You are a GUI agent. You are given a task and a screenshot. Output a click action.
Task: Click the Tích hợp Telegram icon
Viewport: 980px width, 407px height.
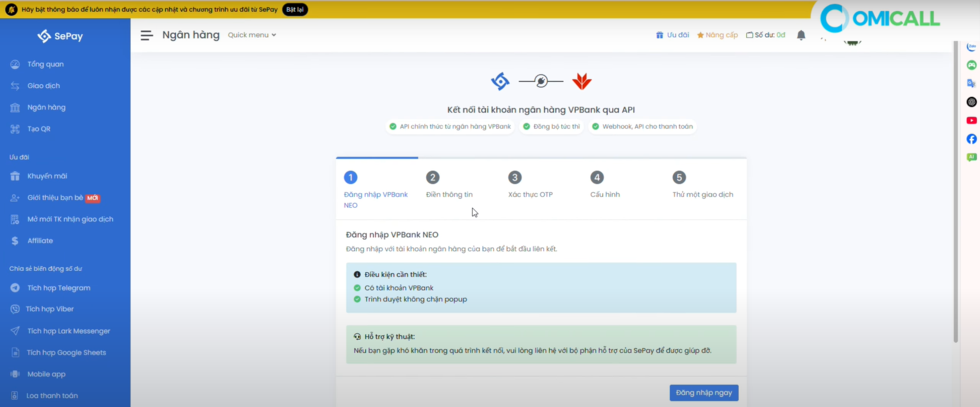(15, 288)
